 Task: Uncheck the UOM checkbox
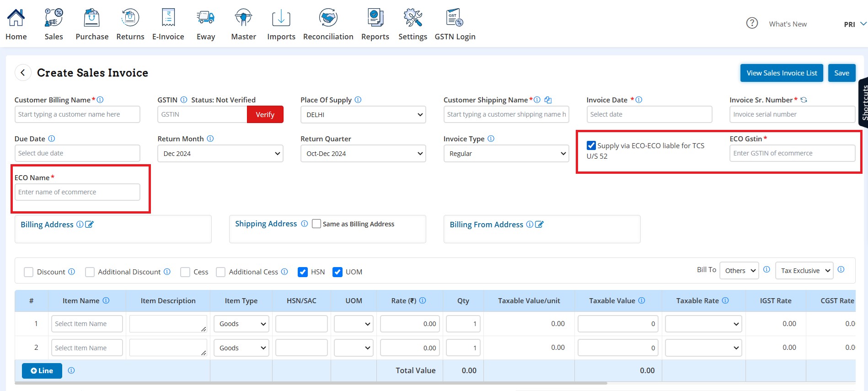pyautogui.click(x=337, y=272)
